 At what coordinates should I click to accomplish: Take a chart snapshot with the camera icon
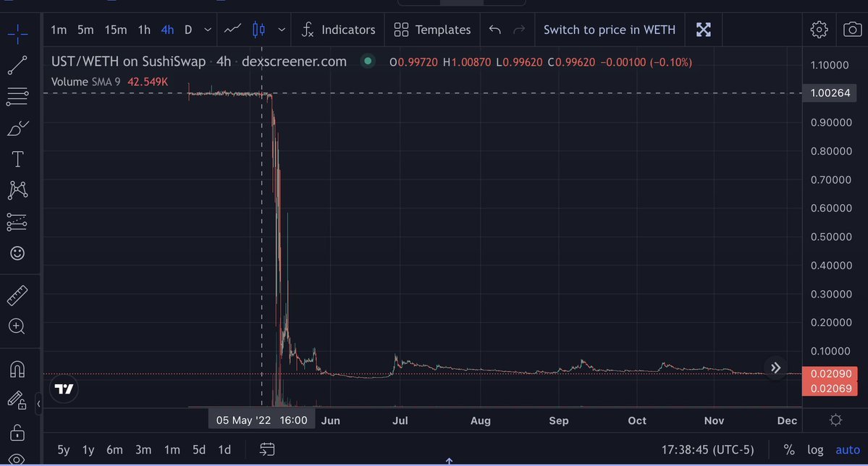tap(852, 29)
